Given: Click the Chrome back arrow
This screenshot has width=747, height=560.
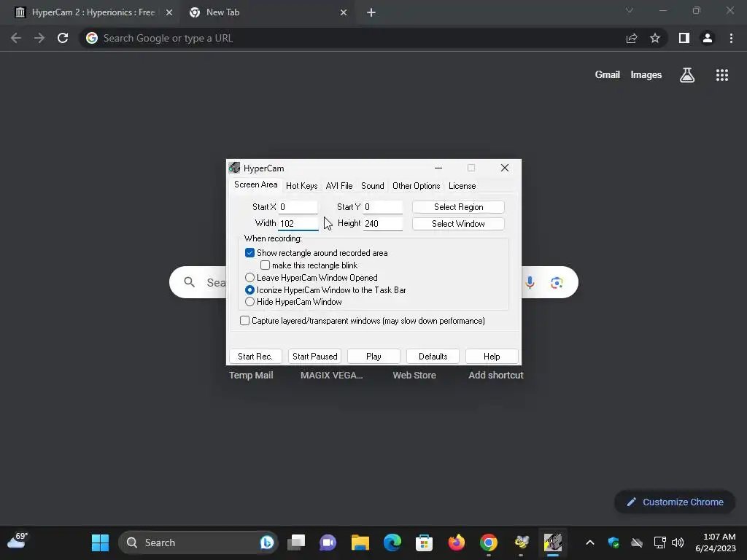Looking at the screenshot, I should tap(16, 38).
